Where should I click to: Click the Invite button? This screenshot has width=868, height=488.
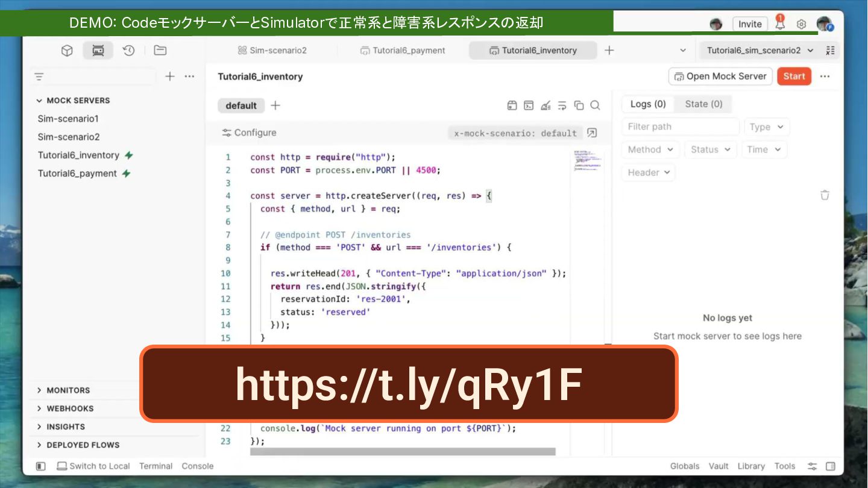point(750,24)
